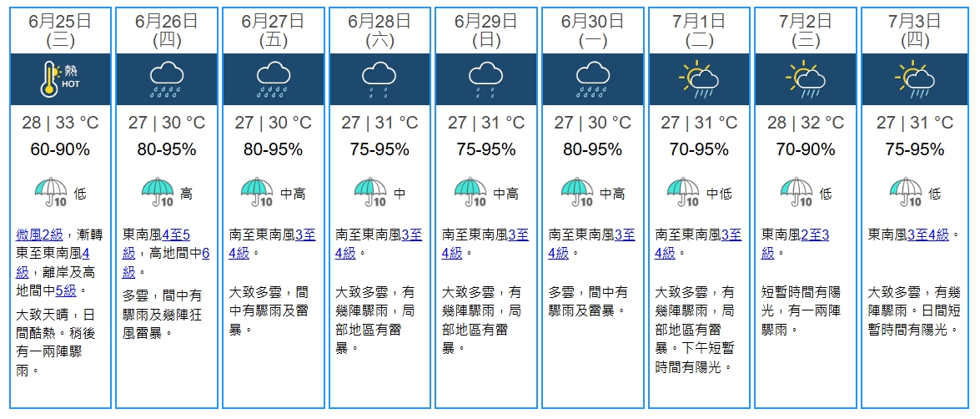Click the umbrella probability icon marked 中 on 6月28日
Screen dimensions: 980x419
coord(371,193)
